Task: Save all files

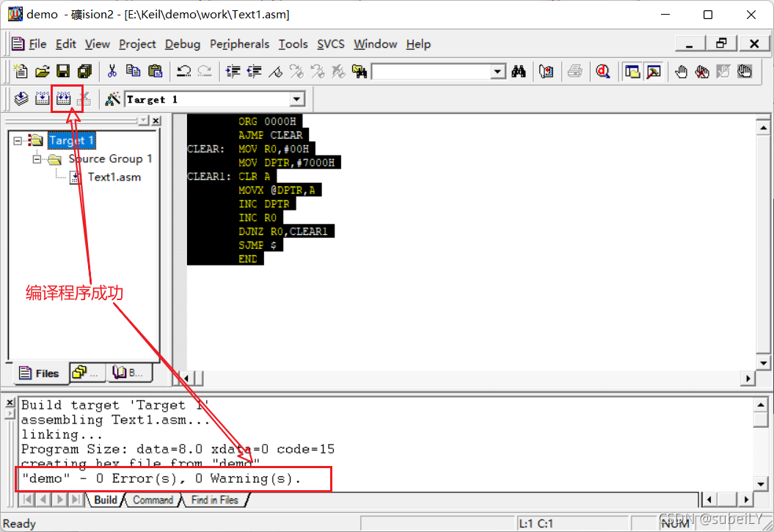Action: pyautogui.click(x=85, y=72)
